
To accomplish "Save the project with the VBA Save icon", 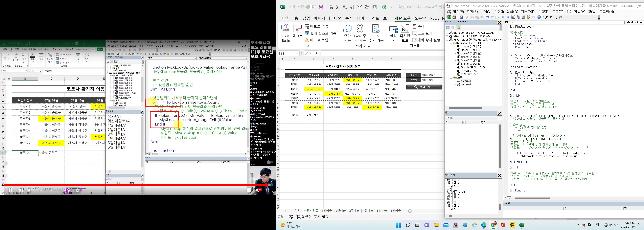I will [x=461, y=17].
